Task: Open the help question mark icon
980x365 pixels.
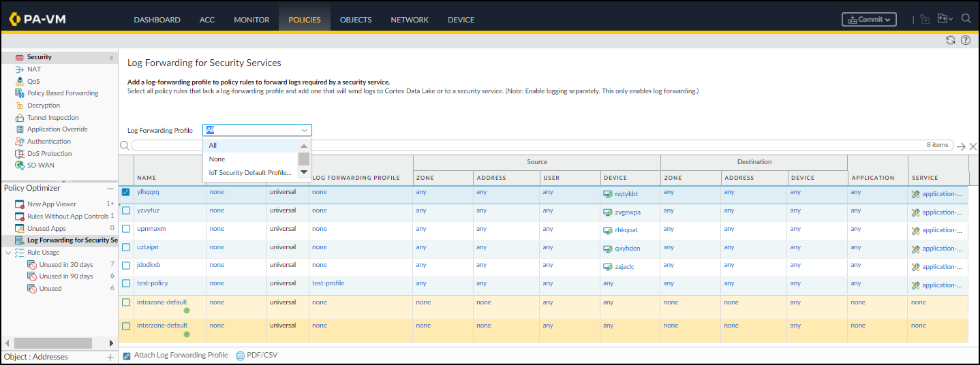Action: (966, 41)
